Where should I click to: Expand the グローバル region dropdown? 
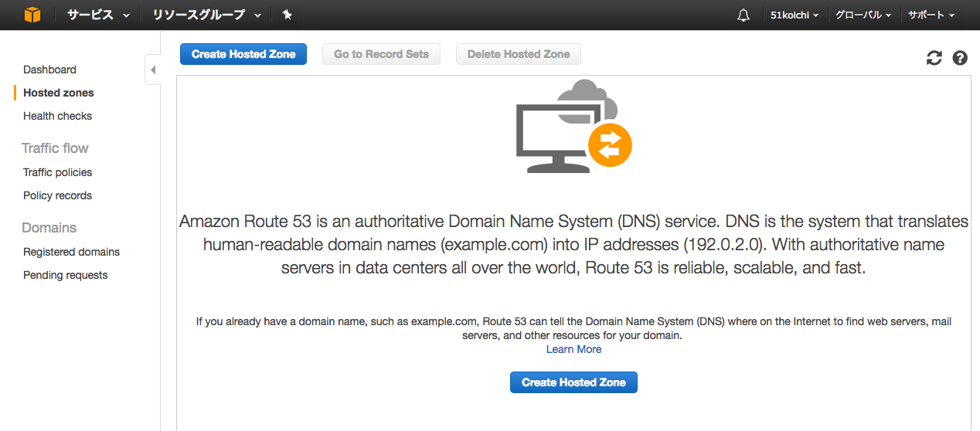click(x=863, y=15)
